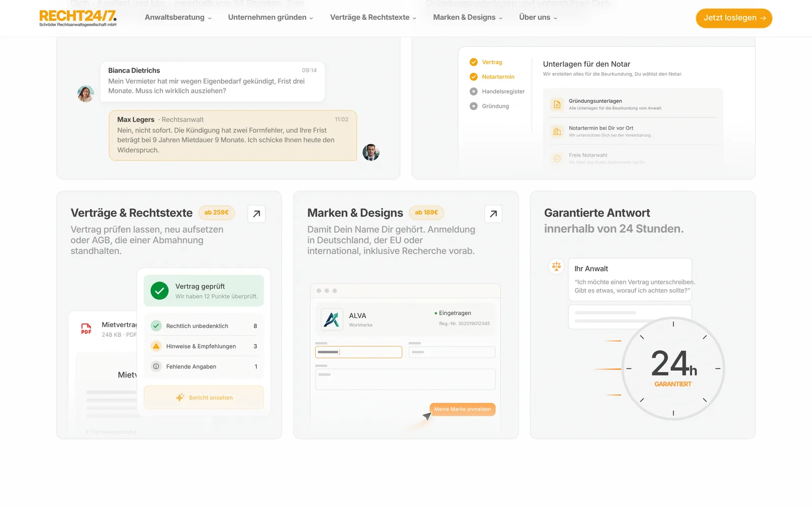The height and width of the screenshot is (508, 812).
Task: Click the Marken & Designs card heading
Action: tap(355, 213)
